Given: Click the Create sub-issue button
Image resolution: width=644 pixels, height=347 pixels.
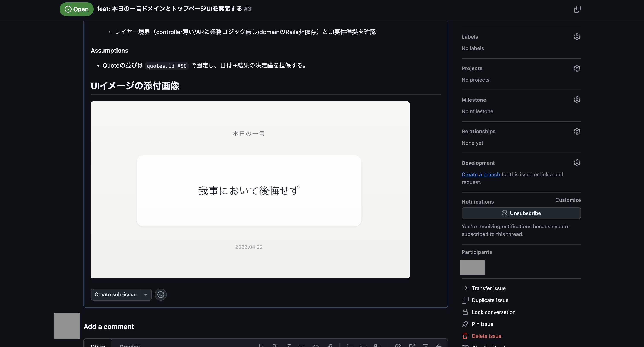Looking at the screenshot, I should (x=115, y=295).
